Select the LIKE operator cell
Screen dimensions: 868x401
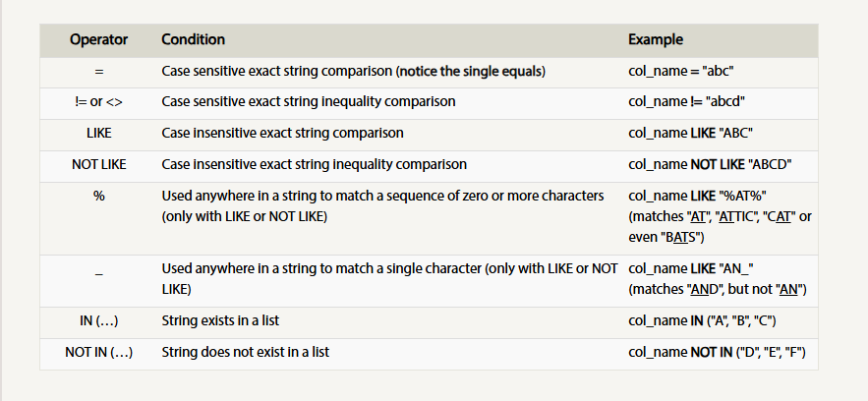(x=98, y=134)
